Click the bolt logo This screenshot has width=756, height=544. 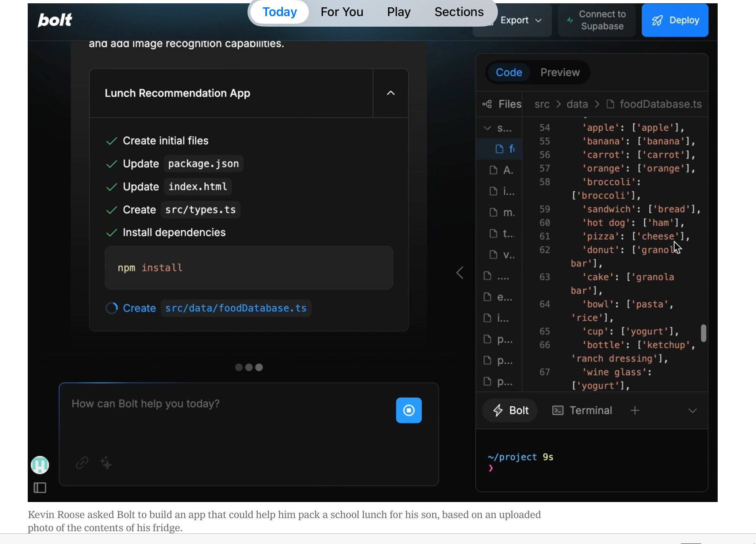55,20
